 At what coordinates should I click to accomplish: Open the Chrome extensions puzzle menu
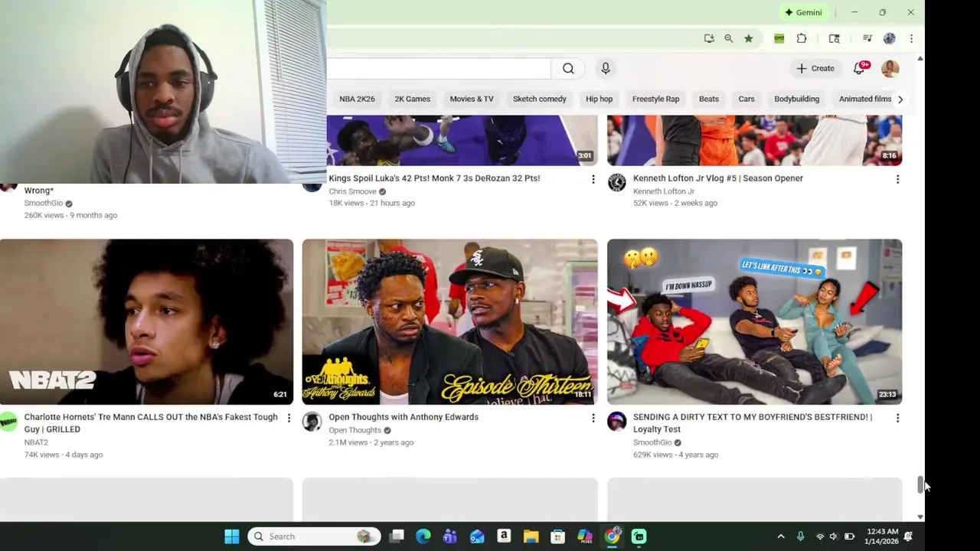coord(802,38)
